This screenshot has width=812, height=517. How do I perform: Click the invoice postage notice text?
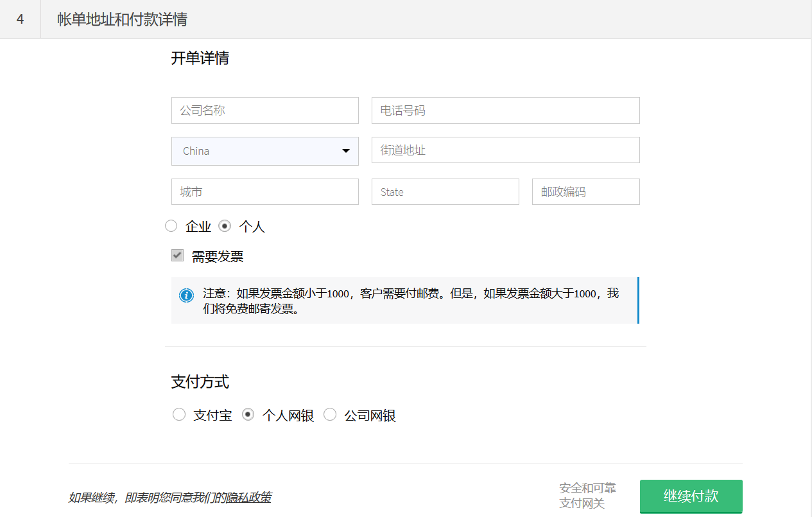pyautogui.click(x=411, y=301)
